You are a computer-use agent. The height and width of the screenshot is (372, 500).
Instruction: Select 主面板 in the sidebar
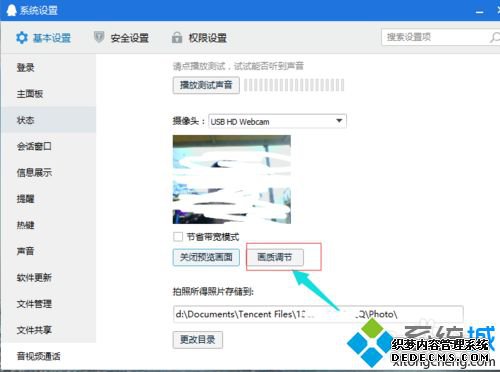pos(48,94)
